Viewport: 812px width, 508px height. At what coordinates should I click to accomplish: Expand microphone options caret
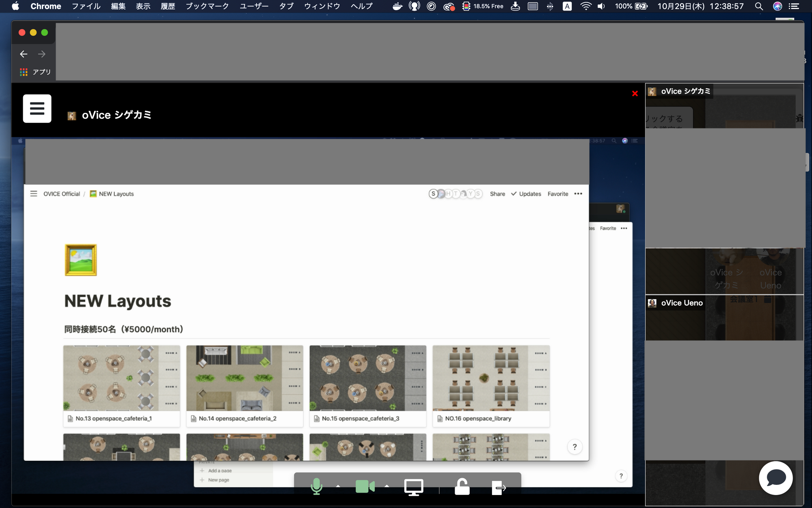point(338,486)
